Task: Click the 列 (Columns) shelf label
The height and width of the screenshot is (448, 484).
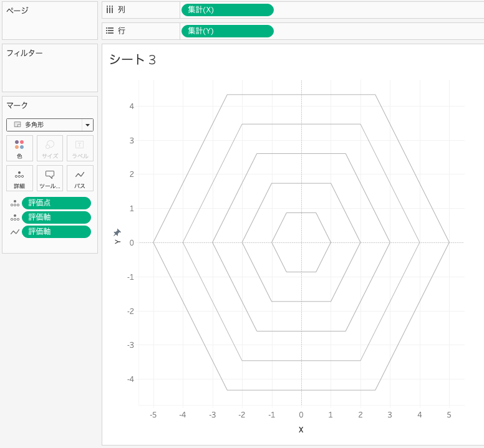Action: pos(121,10)
